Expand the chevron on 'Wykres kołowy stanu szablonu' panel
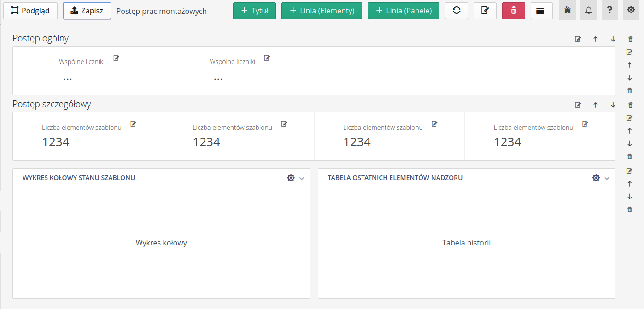 click(302, 179)
